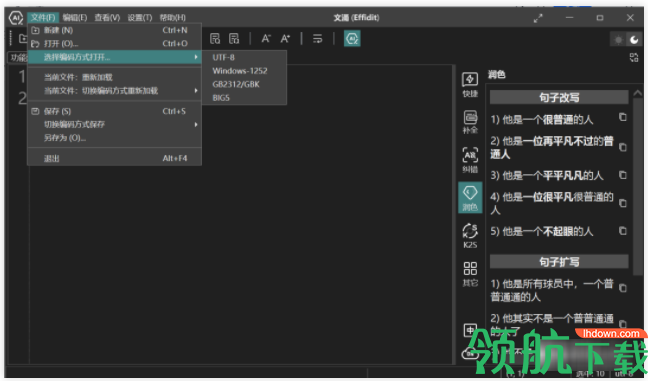Open the 补全 completion sidebar panel
The width and height of the screenshot is (648, 381).
470,122
